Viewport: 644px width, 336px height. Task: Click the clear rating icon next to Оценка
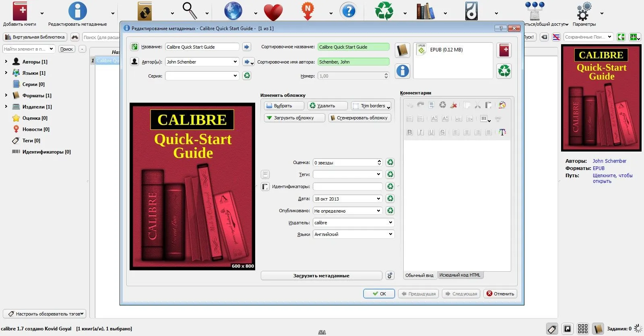[x=390, y=163]
